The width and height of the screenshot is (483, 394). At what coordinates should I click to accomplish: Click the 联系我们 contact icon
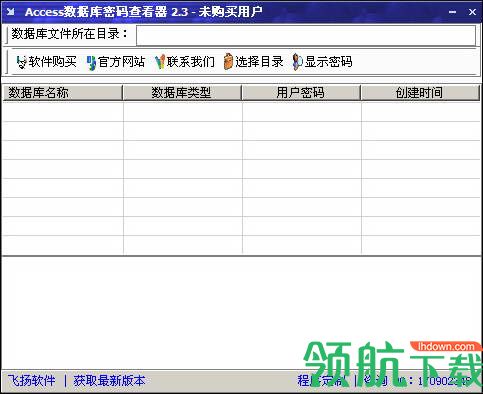(160, 62)
